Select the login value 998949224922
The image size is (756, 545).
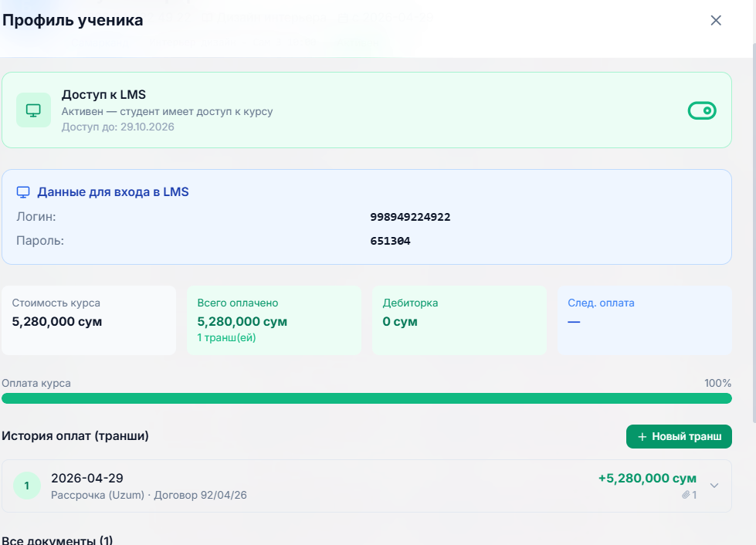coord(410,218)
